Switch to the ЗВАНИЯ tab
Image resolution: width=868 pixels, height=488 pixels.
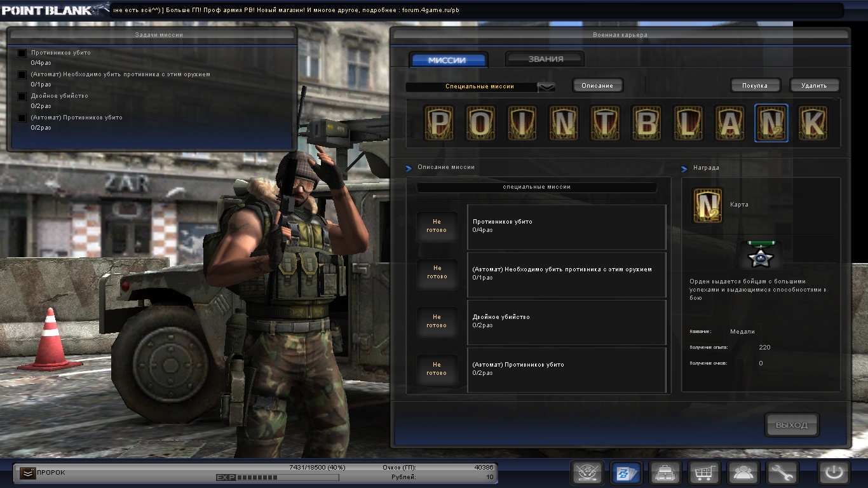(x=545, y=59)
